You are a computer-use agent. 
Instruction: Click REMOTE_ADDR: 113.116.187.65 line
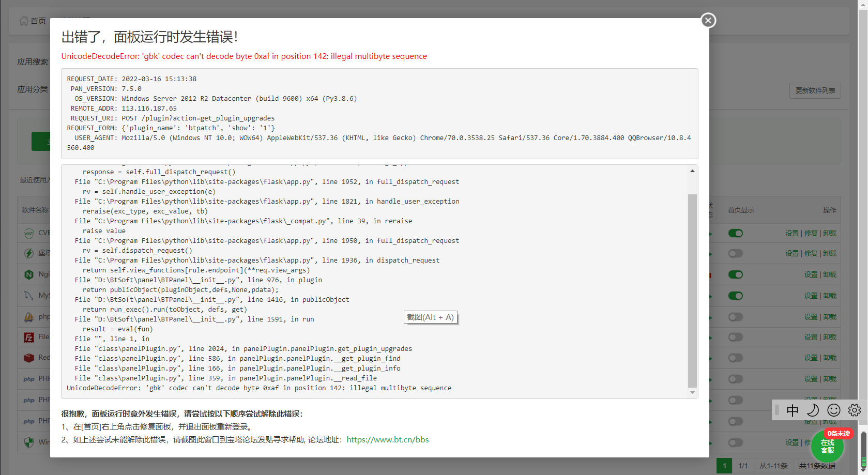124,109
